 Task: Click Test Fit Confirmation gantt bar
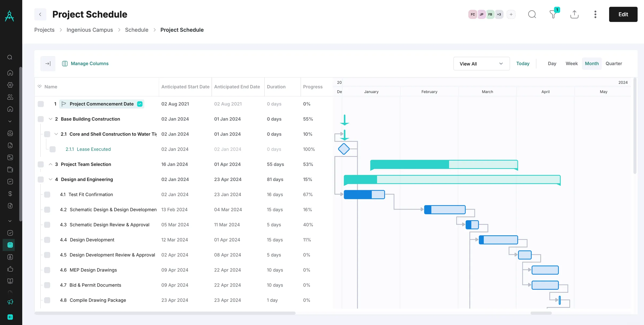click(x=364, y=194)
